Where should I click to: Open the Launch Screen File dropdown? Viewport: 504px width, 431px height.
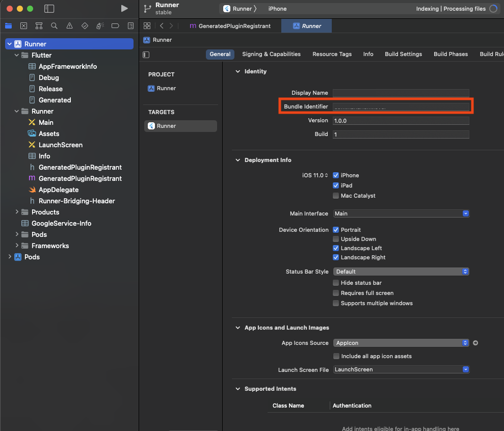pyautogui.click(x=401, y=370)
